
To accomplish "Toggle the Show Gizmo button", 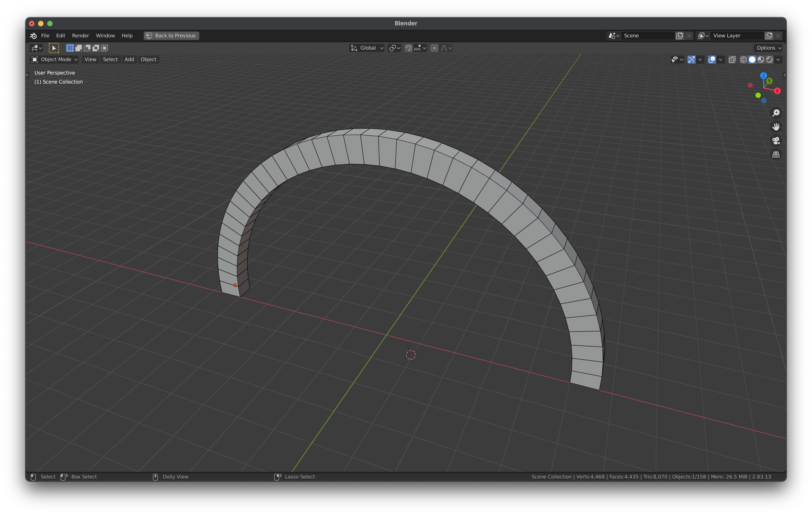I will coord(691,60).
